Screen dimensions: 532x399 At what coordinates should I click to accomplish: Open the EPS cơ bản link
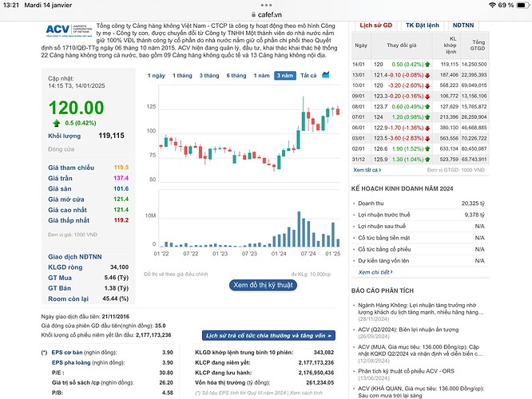click(x=67, y=353)
